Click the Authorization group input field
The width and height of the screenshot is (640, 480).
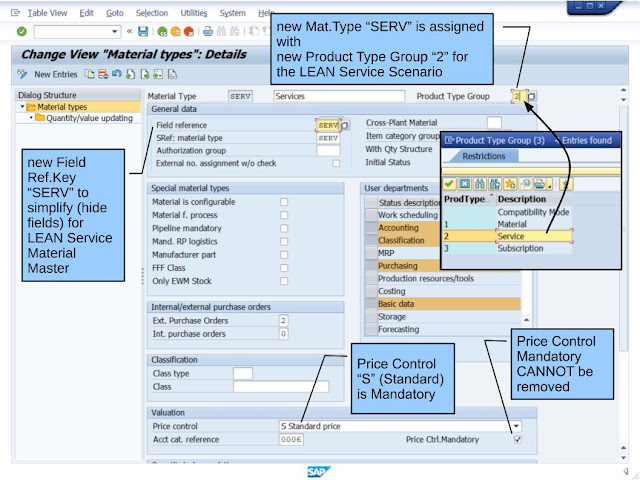[x=328, y=151]
